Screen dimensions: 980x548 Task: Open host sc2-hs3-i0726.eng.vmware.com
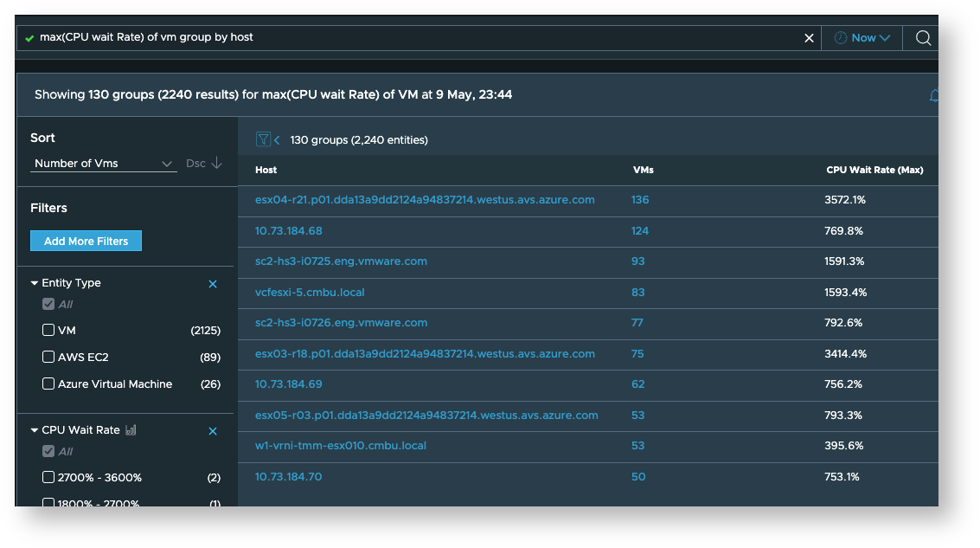(x=342, y=323)
